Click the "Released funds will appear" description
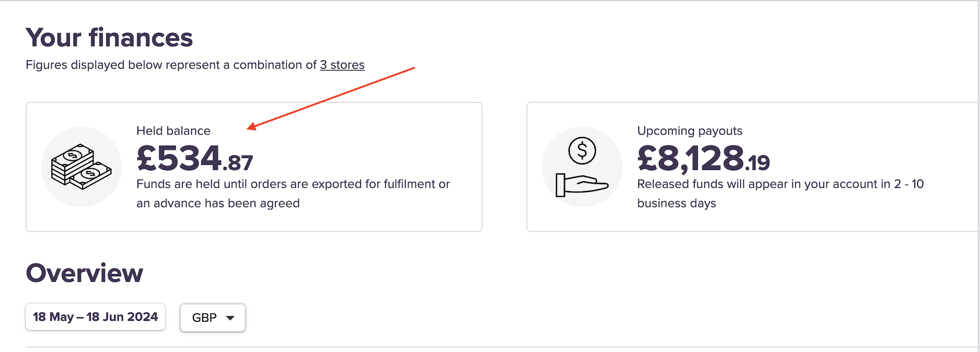Screen dimensions: 980x352 pos(780,184)
